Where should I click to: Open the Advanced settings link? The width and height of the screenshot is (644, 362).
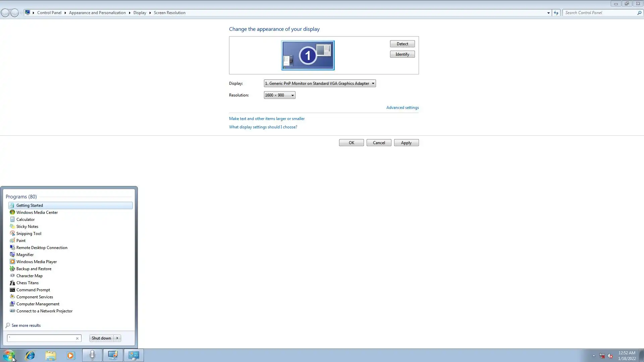pyautogui.click(x=402, y=108)
